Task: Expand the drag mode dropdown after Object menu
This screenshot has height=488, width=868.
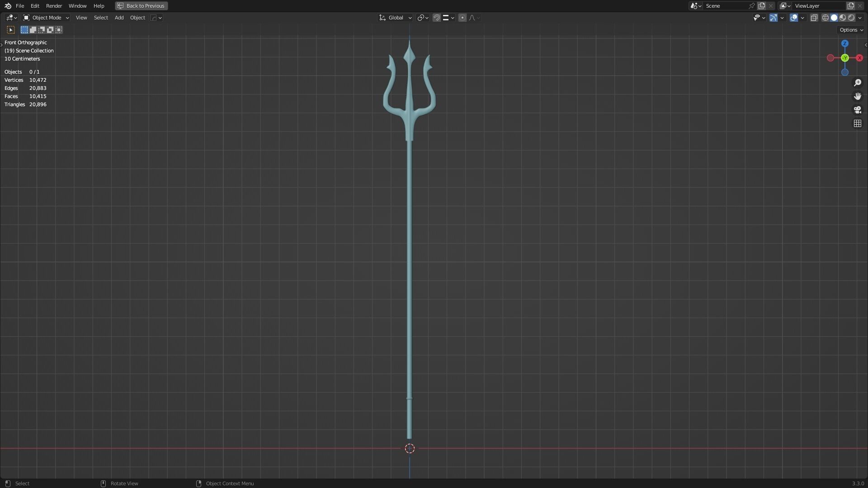Action: point(156,18)
